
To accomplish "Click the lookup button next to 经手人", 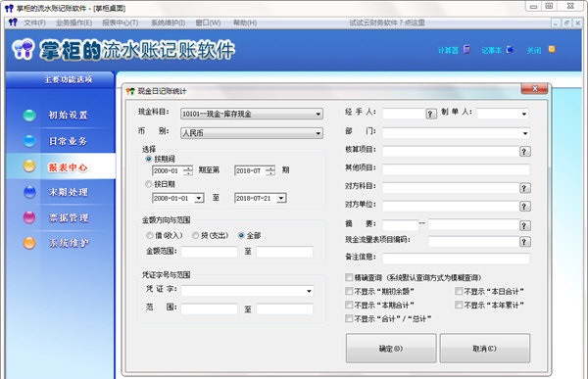I will click(431, 114).
